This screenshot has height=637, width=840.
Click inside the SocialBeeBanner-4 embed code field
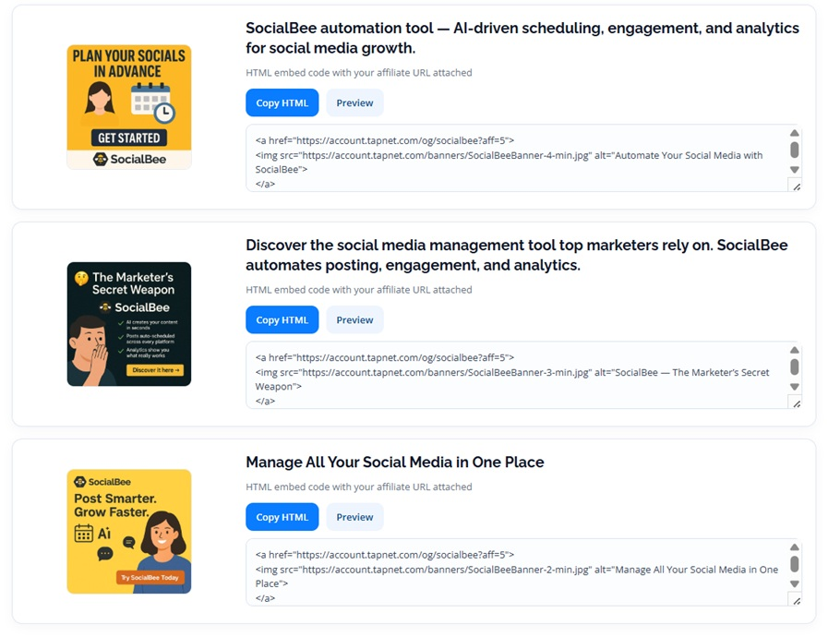[x=517, y=159]
